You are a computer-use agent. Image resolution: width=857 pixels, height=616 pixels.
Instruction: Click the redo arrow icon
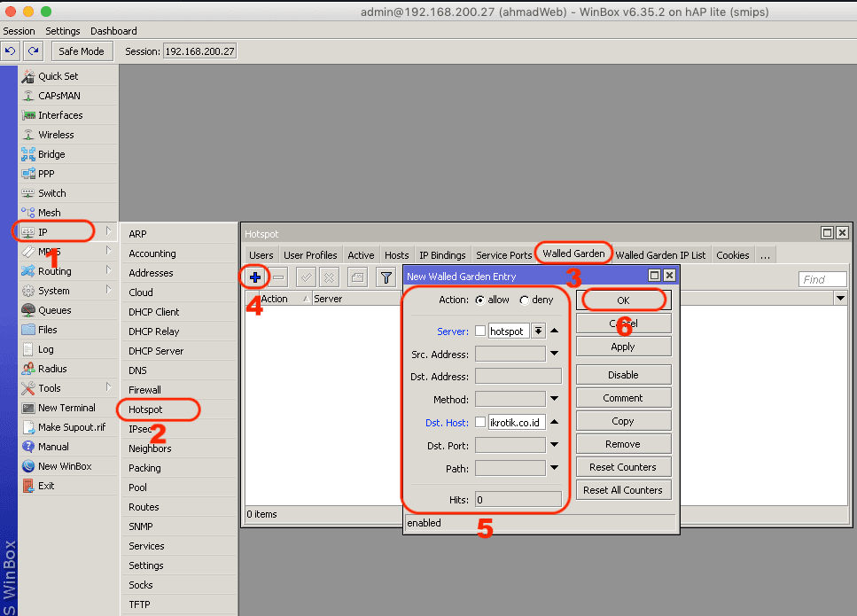(34, 51)
